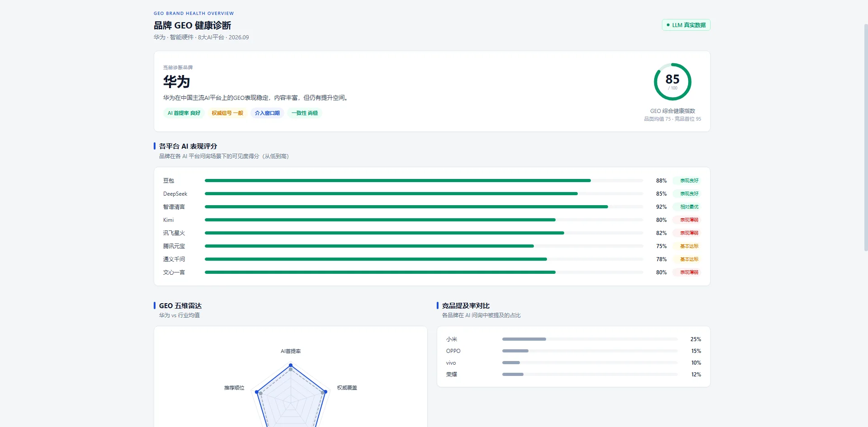
Task: Click the GEO 五维雷达 section heading
Action: click(180, 306)
